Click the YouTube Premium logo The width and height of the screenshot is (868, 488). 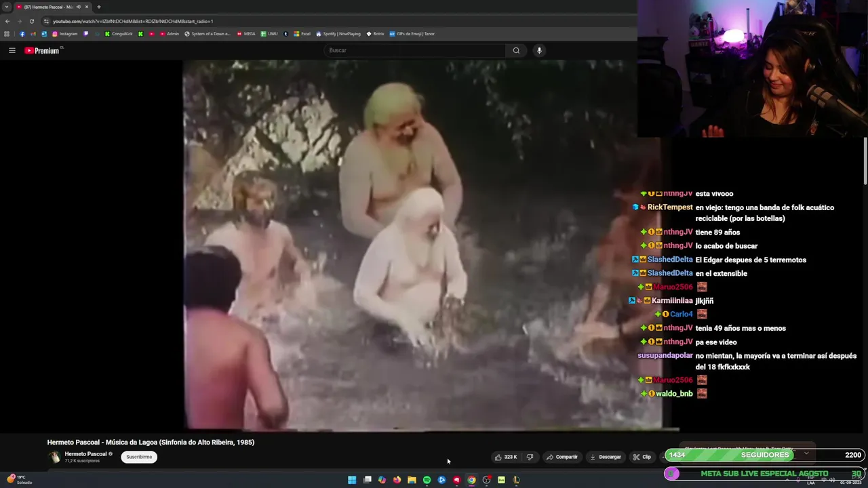click(x=43, y=50)
